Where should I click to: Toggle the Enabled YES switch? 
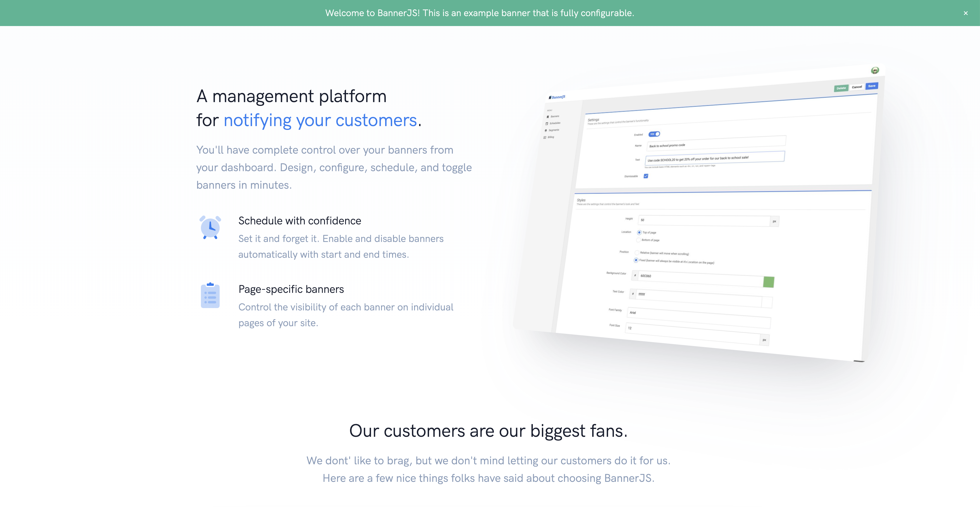point(654,134)
